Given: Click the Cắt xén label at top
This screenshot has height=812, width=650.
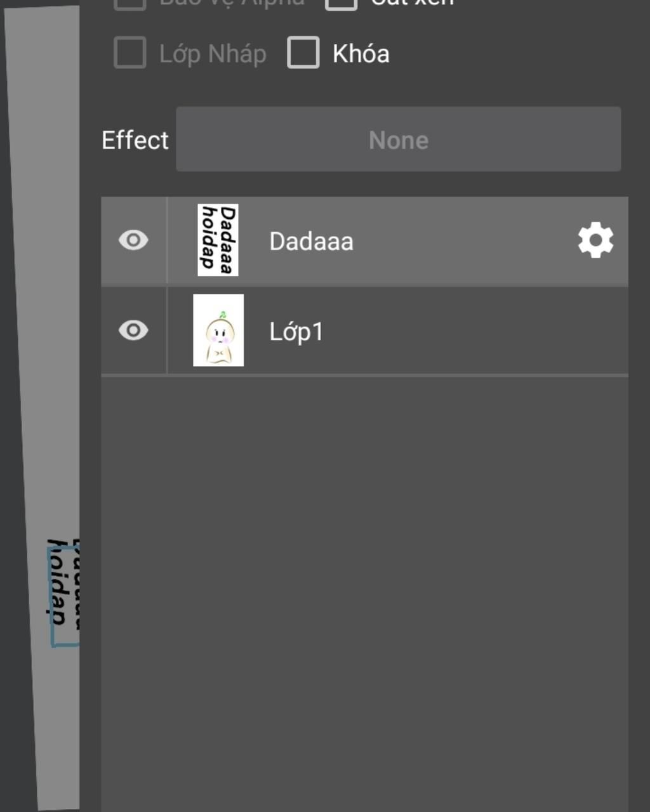Looking at the screenshot, I should click(413, 3).
